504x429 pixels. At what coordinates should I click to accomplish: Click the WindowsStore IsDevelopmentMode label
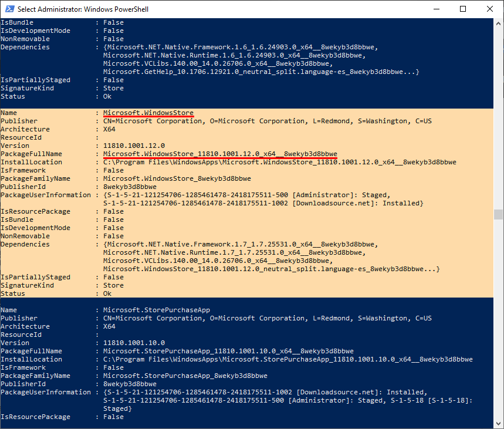(x=35, y=228)
